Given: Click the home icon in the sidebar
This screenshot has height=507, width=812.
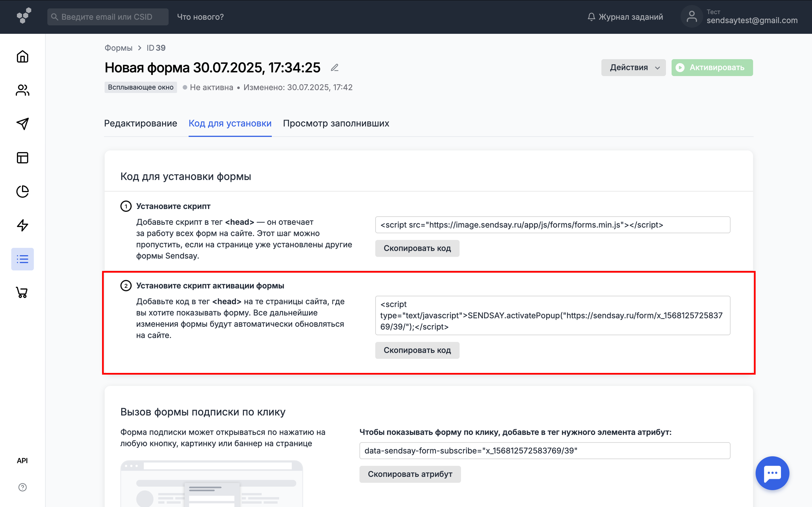Looking at the screenshot, I should click(23, 56).
